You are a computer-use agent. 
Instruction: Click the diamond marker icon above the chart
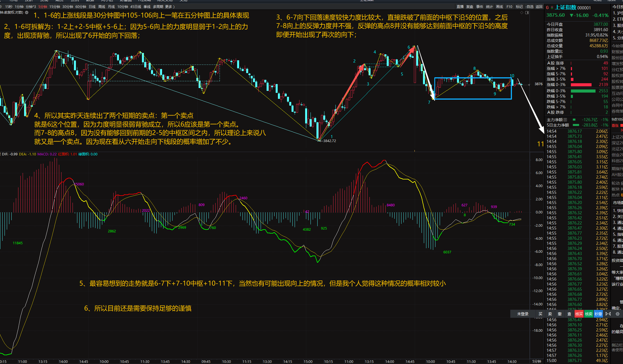(x=522, y=12)
